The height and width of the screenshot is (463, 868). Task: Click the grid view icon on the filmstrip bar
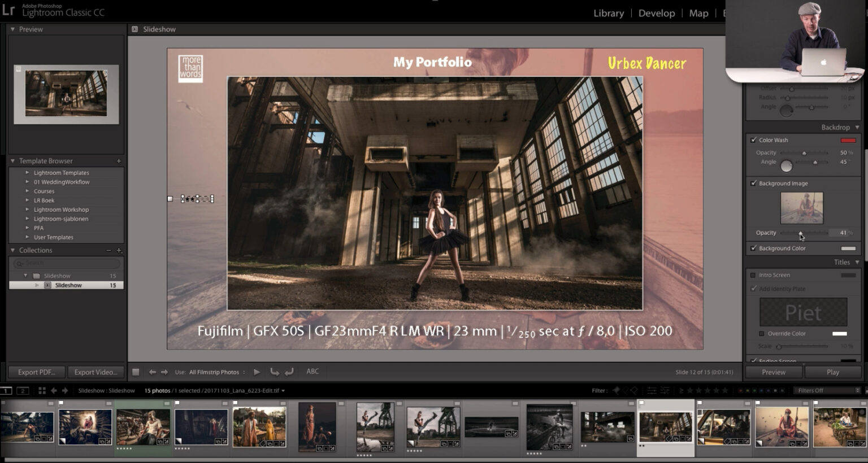pos(41,390)
